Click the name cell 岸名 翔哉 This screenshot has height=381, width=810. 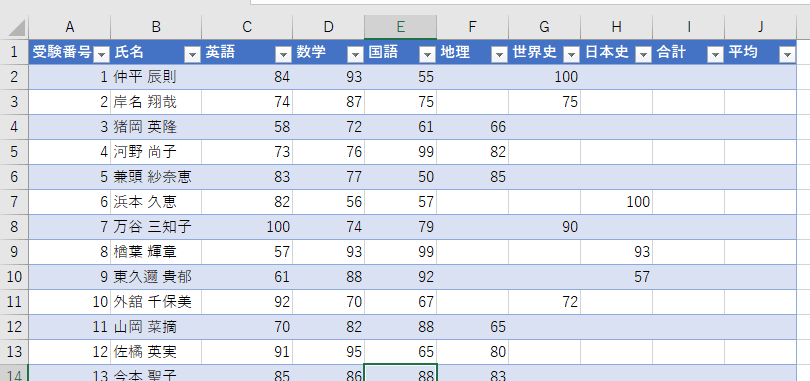pyautogui.click(x=156, y=102)
